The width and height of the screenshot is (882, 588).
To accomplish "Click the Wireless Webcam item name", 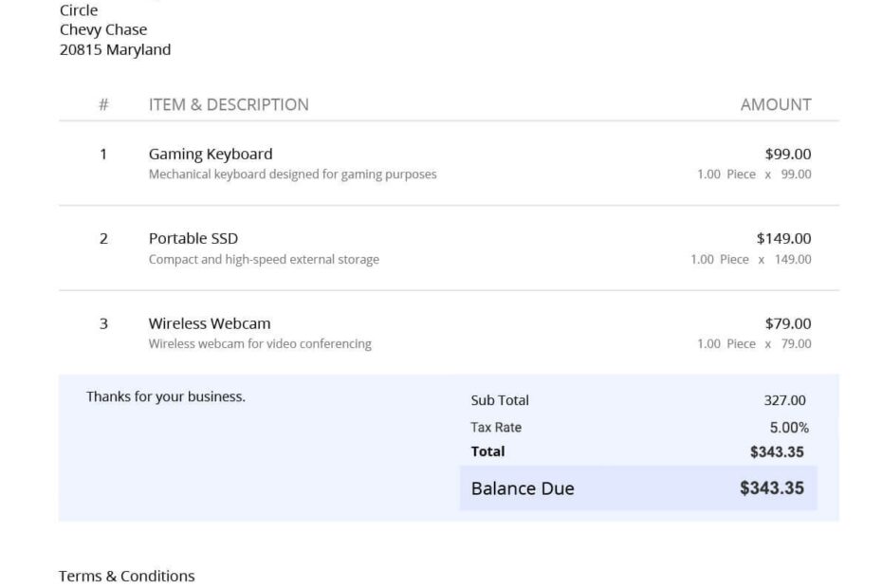I will point(210,323).
